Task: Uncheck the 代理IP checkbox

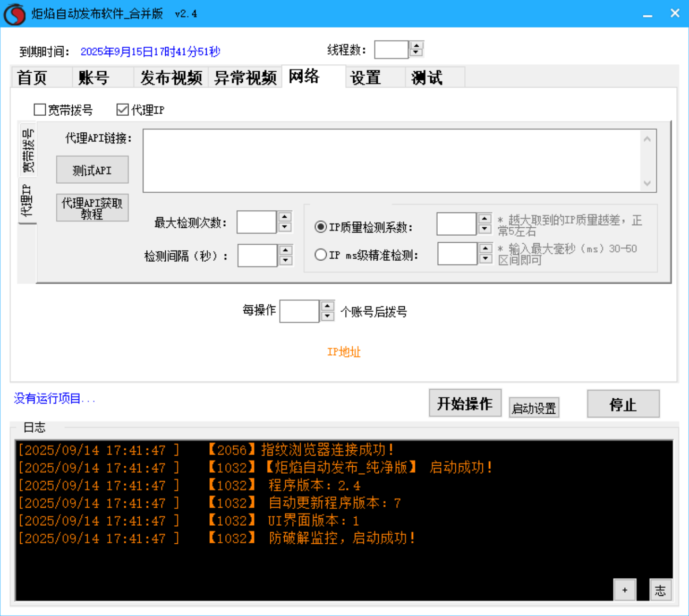Action: pos(123,110)
